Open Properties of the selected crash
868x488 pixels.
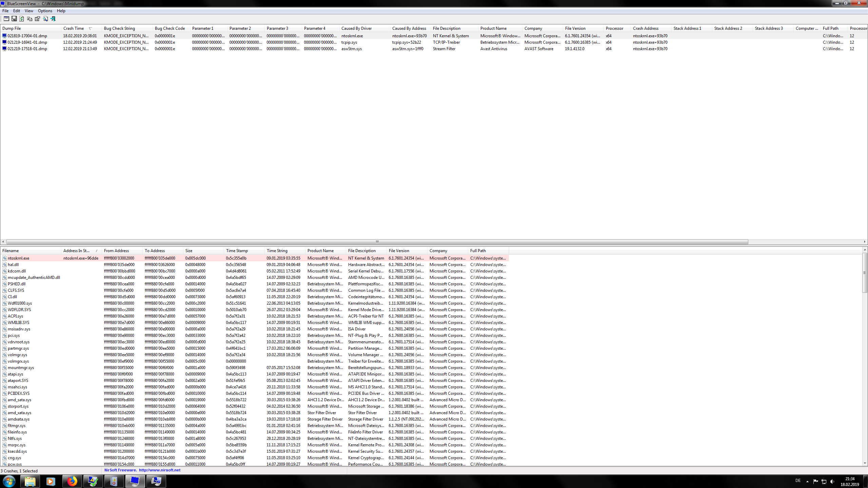click(37, 19)
